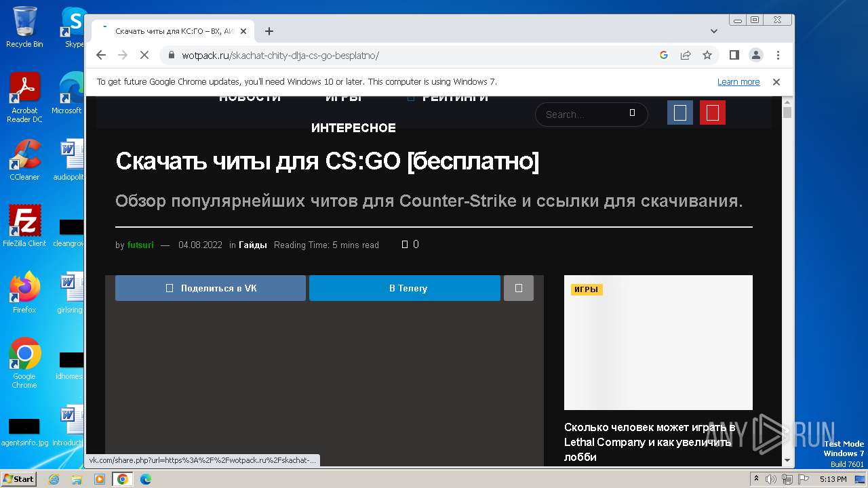Toggle the Chrome side panel
The image size is (868, 488).
(734, 56)
